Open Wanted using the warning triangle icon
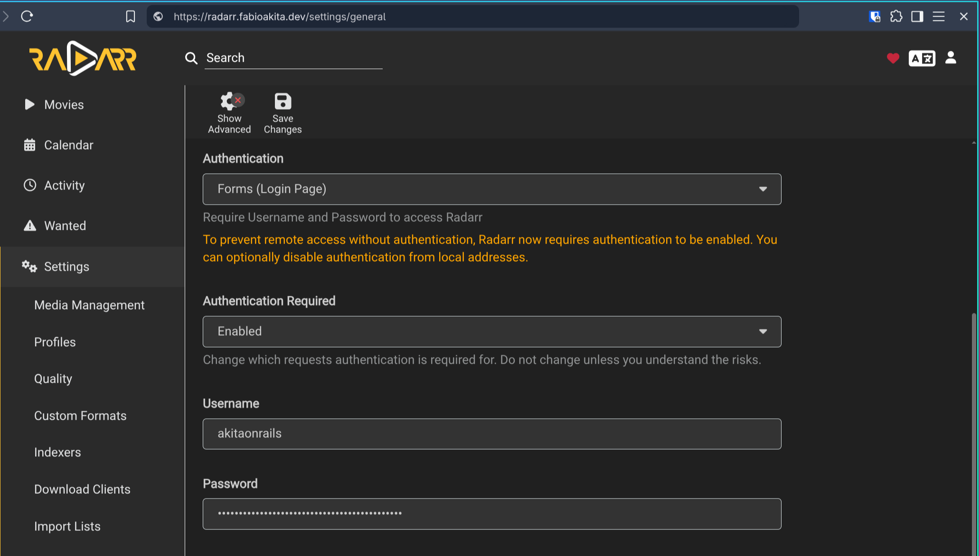 click(29, 226)
